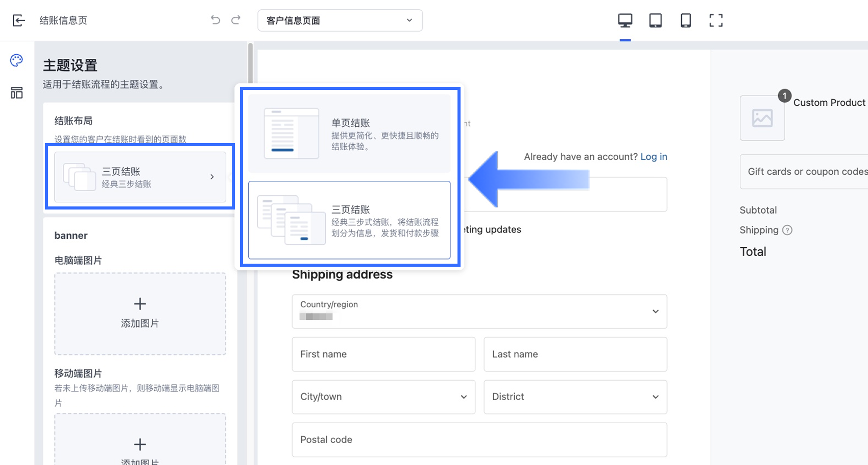The width and height of the screenshot is (868, 465).
Task: Open the Country/region dropdown
Action: (x=479, y=311)
